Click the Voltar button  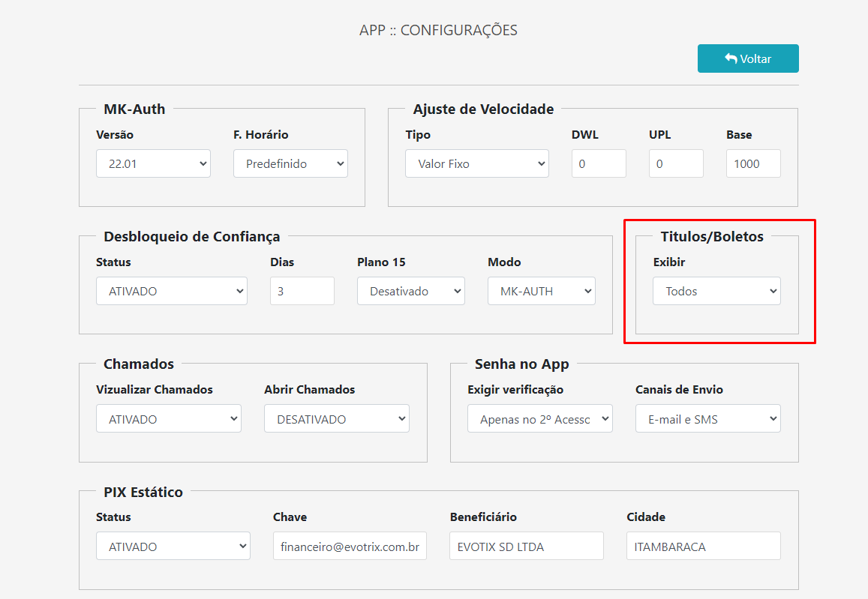[x=747, y=58]
